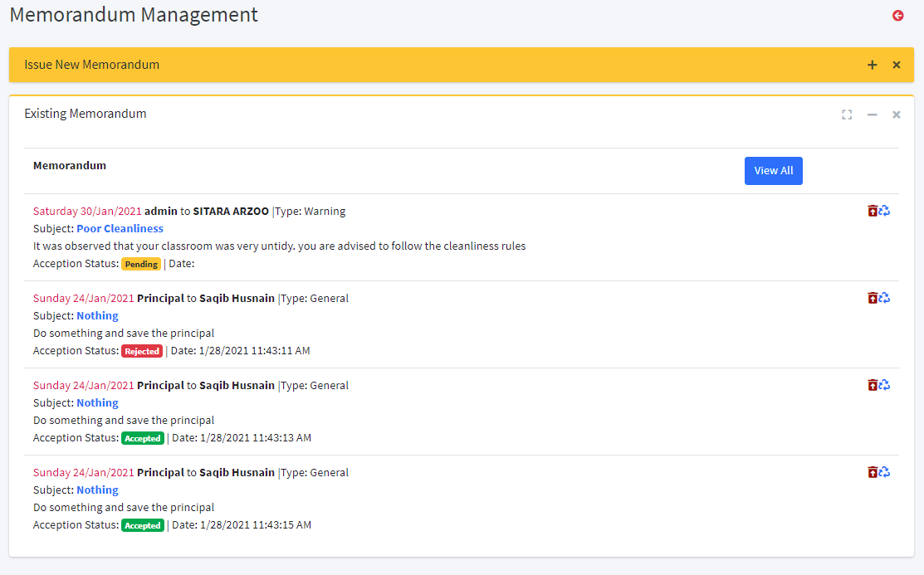The height and width of the screenshot is (575, 924).
Task: Click trash icon on memo dated 11:43:15 AM
Action: coord(872,472)
